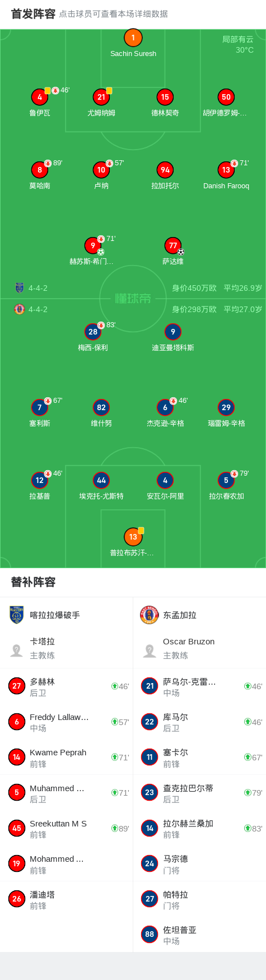Select number 28 梅西-保利 player badge

click(x=93, y=332)
